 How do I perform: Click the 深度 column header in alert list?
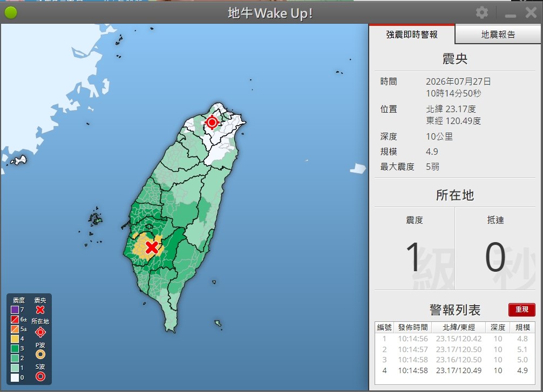click(x=498, y=327)
